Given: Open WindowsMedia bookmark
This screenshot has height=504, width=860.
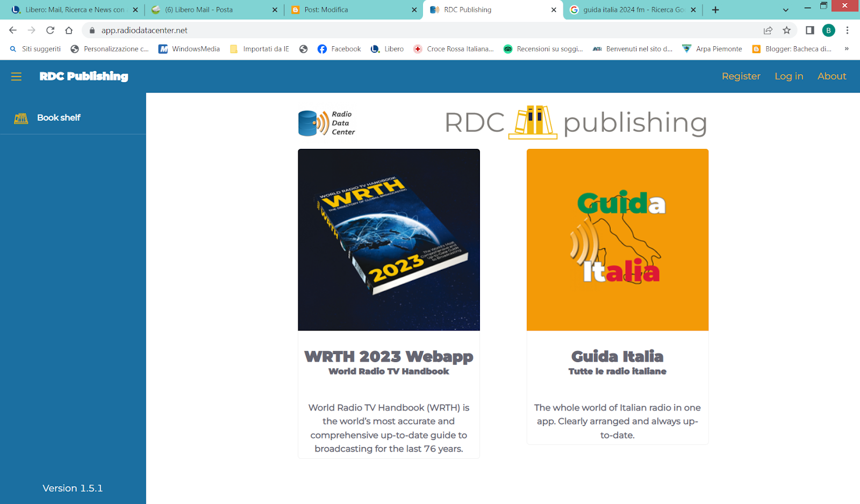Looking at the screenshot, I should (189, 49).
